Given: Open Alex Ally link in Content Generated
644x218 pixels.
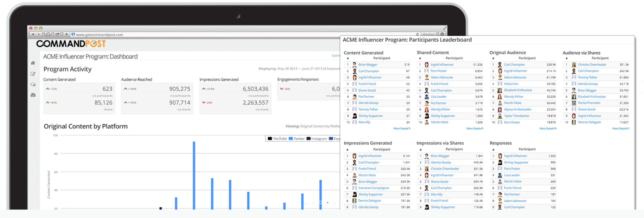Looking at the screenshot, I should tap(364, 122).
